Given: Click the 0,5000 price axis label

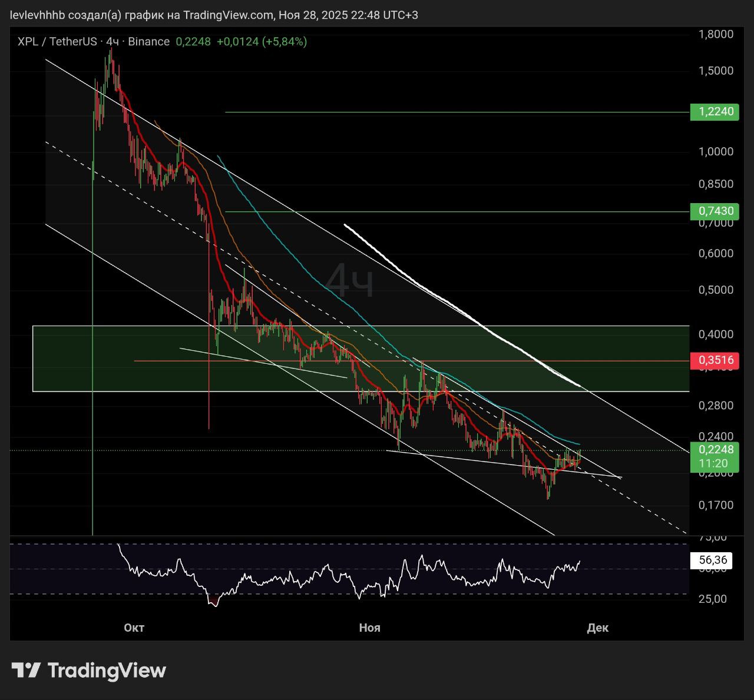Looking at the screenshot, I should click(x=715, y=290).
